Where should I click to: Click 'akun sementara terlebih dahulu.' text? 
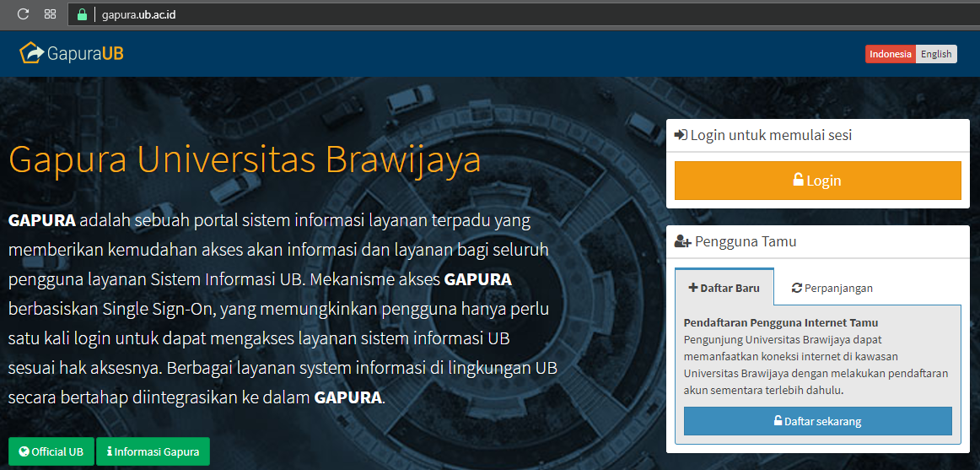764,391
